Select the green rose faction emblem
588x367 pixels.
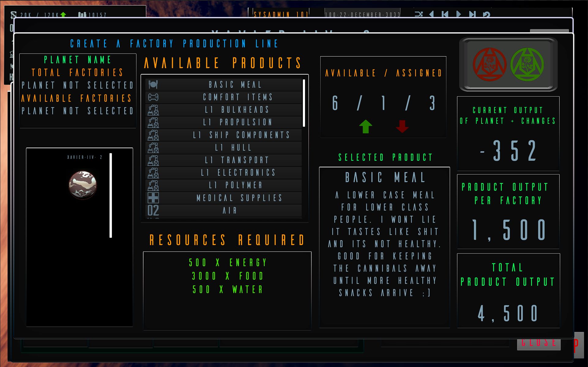click(527, 64)
